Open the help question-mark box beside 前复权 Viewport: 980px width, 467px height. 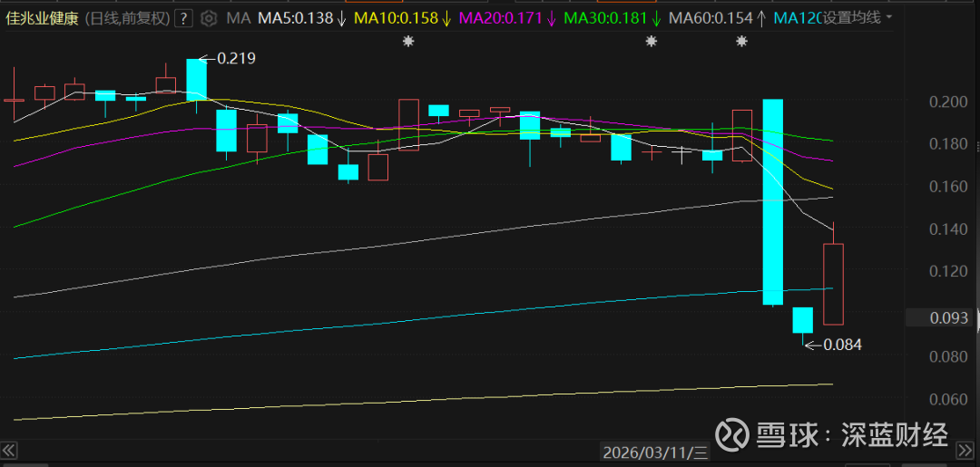[183, 17]
